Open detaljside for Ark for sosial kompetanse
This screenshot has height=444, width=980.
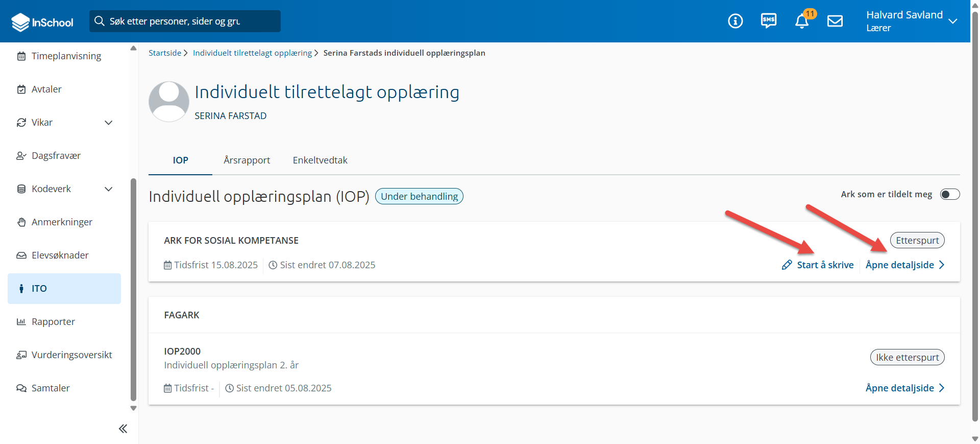pyautogui.click(x=905, y=265)
